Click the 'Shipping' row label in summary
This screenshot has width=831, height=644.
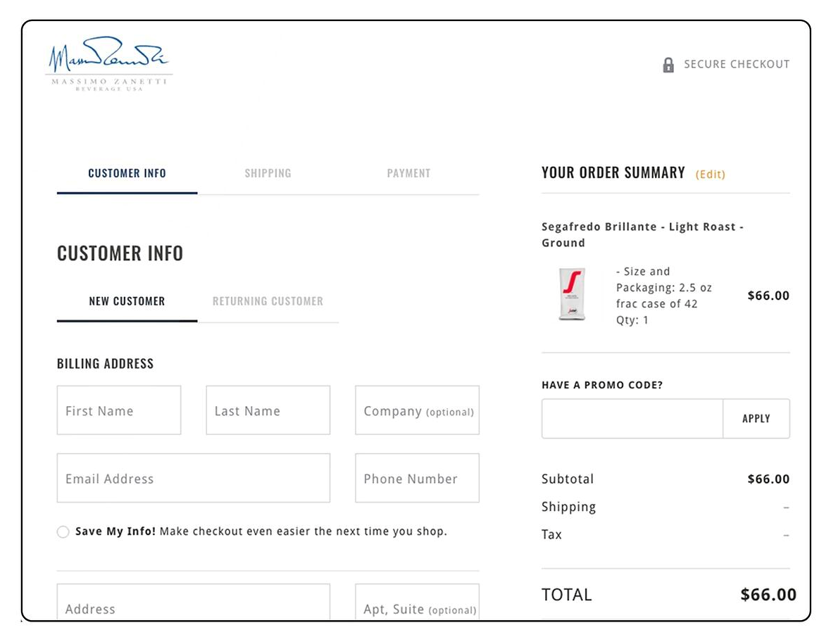pos(568,507)
